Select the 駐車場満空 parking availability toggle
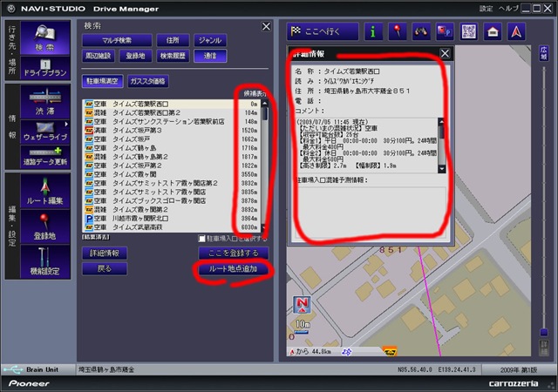Viewport: 558px width, 392px height. pyautogui.click(x=102, y=80)
